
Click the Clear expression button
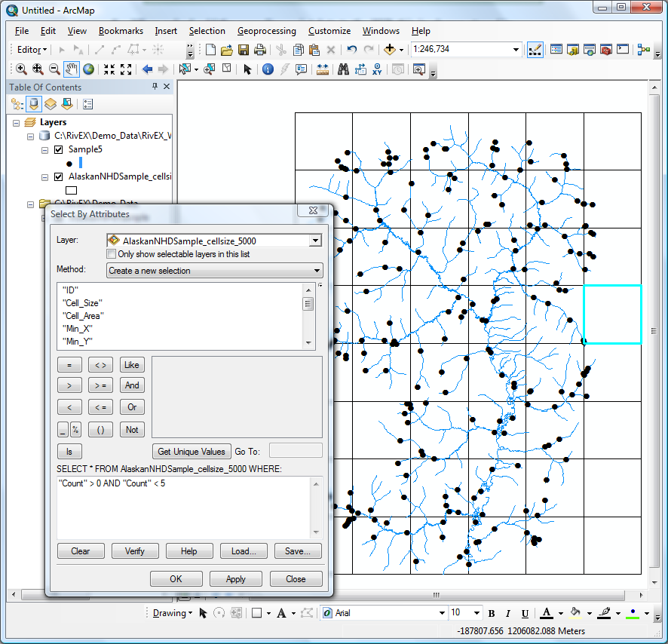pos(81,551)
